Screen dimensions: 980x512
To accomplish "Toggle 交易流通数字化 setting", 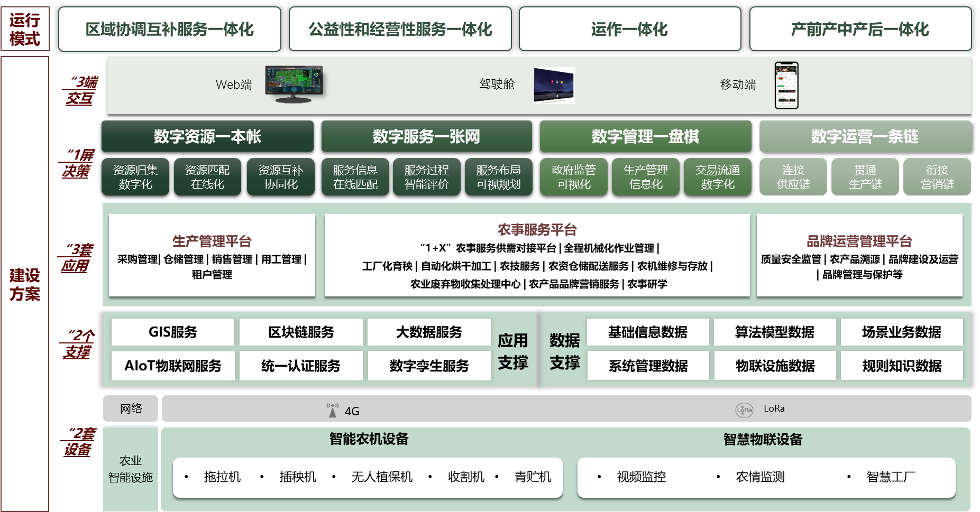I will click(718, 176).
